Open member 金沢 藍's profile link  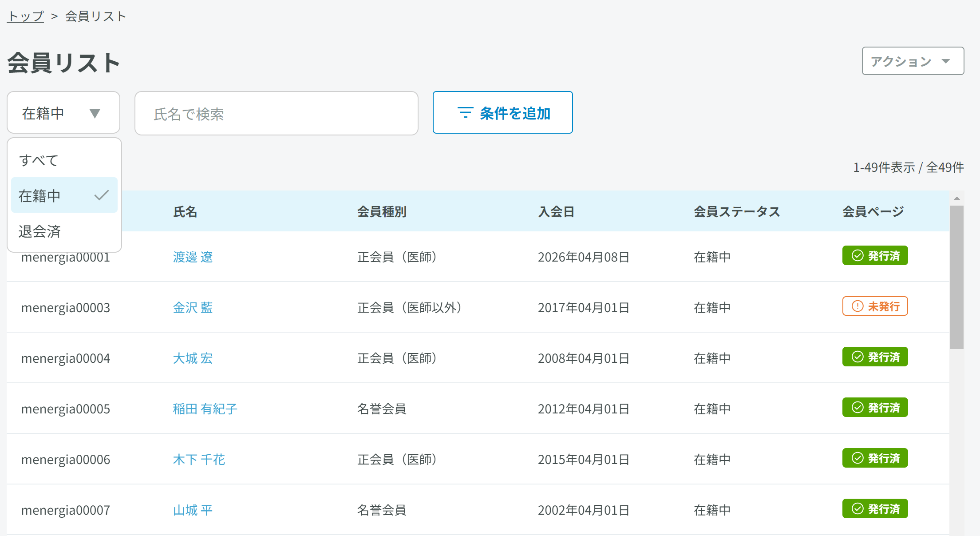pos(193,308)
